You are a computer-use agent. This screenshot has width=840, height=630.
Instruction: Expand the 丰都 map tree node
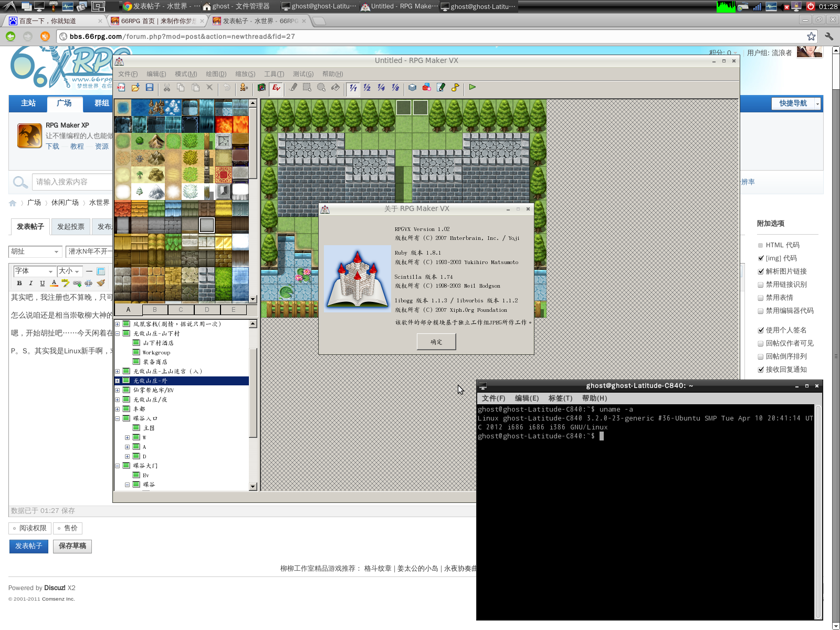coord(118,409)
